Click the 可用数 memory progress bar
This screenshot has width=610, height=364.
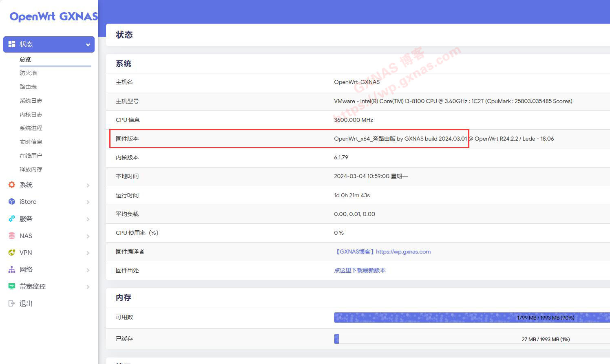point(471,317)
